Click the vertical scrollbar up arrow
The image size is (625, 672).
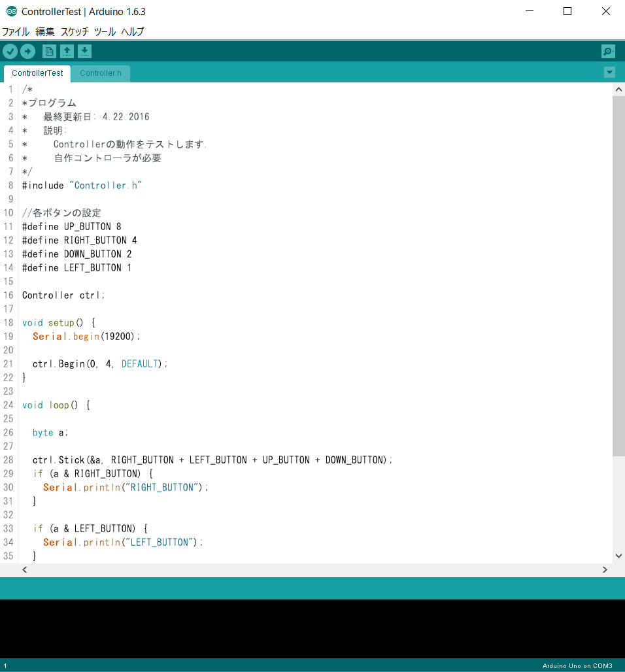click(x=618, y=89)
